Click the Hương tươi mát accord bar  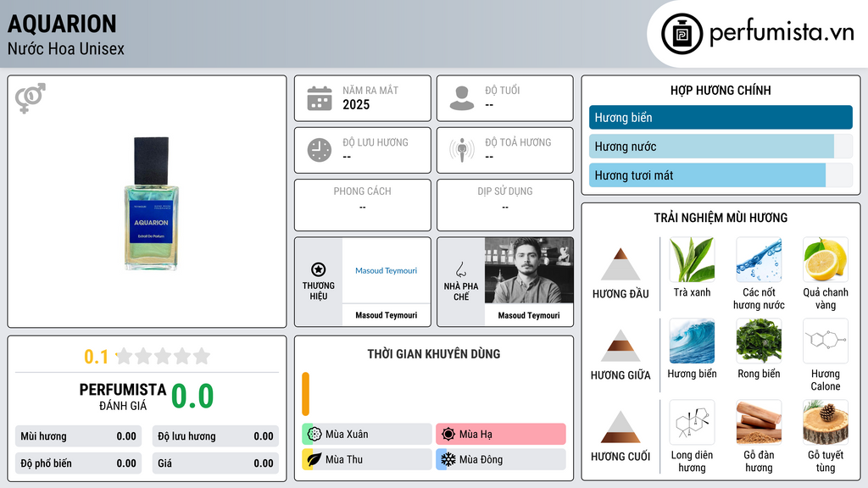tap(721, 175)
